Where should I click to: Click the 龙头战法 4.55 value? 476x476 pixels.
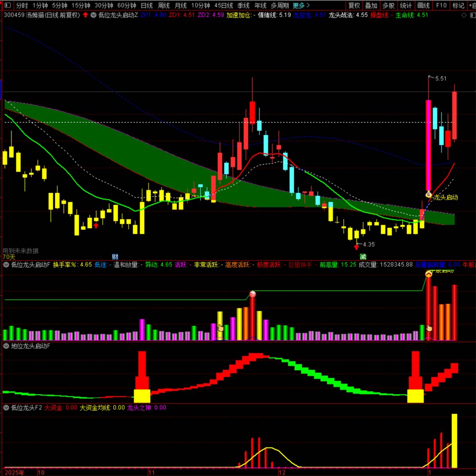pos(348,15)
